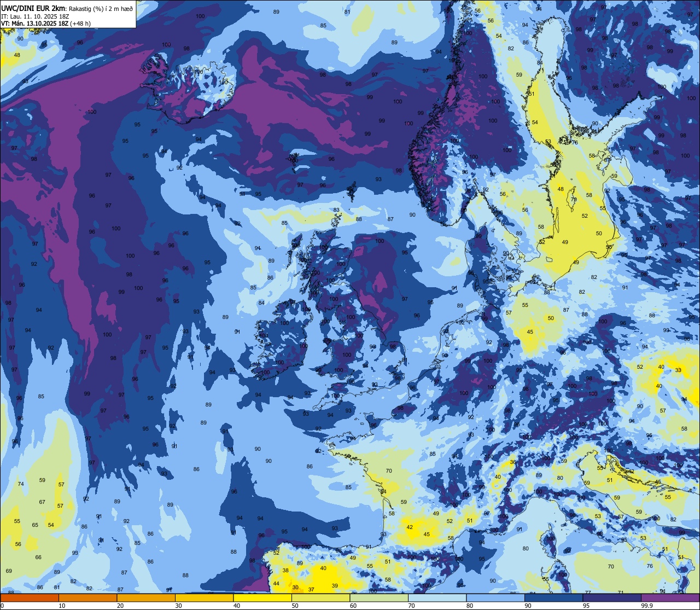The width and height of the screenshot is (700, 610).
Task: Click the humidity value "65" in the Atlantic
Action: [x=35, y=525]
